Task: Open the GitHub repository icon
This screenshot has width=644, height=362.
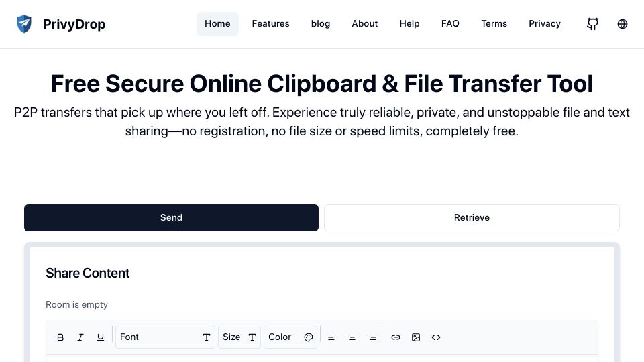Action: coord(592,24)
